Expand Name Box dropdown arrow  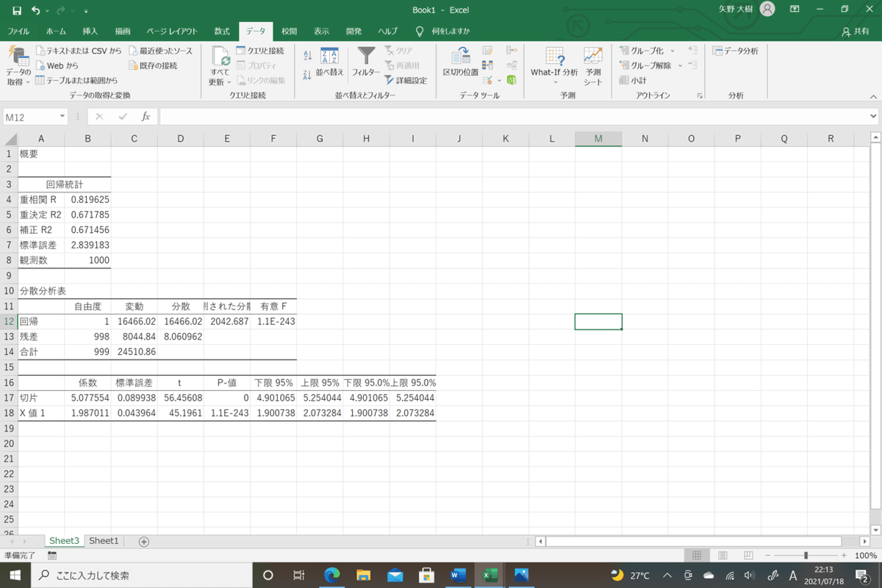[x=63, y=116]
